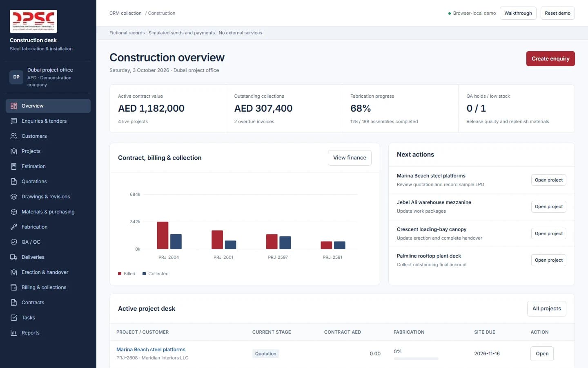Click the QA / QC shield icon
588x368 pixels.
coord(14,242)
